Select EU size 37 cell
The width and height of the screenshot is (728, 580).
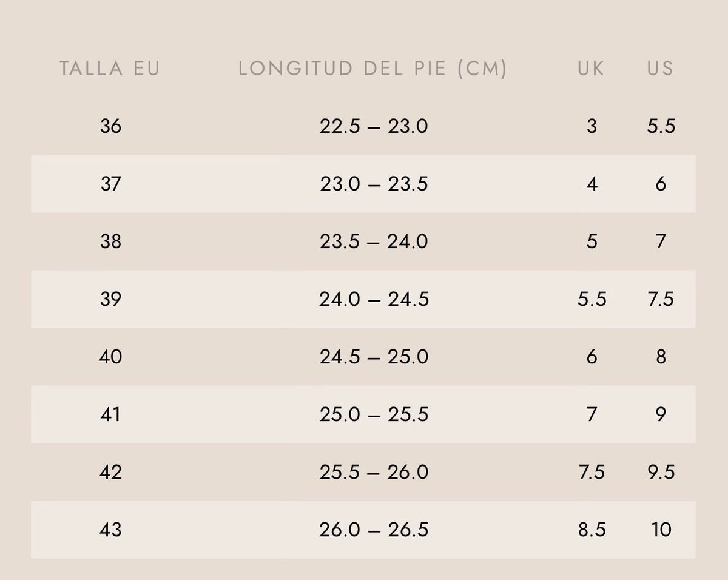(110, 184)
